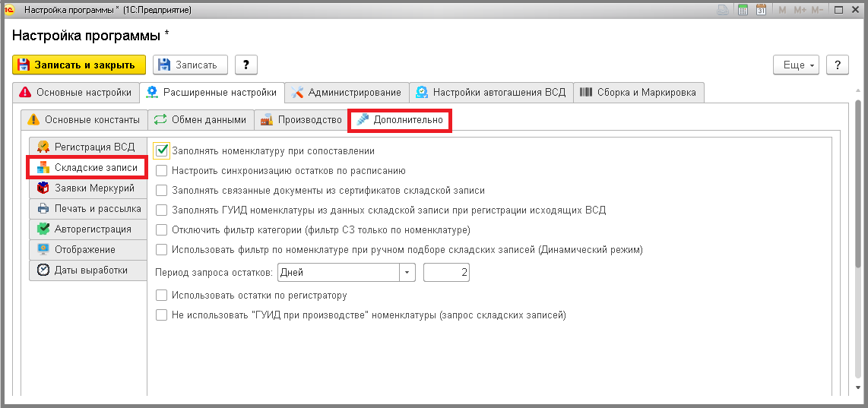
Task: Click the Настройка программы * heading
Action: click(90, 36)
